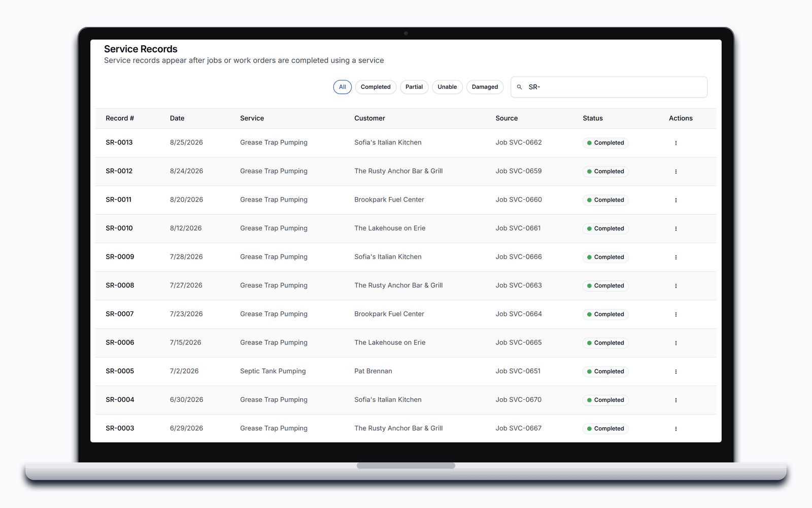
Task: Open actions menu for record SR-0004
Action: [x=675, y=400]
